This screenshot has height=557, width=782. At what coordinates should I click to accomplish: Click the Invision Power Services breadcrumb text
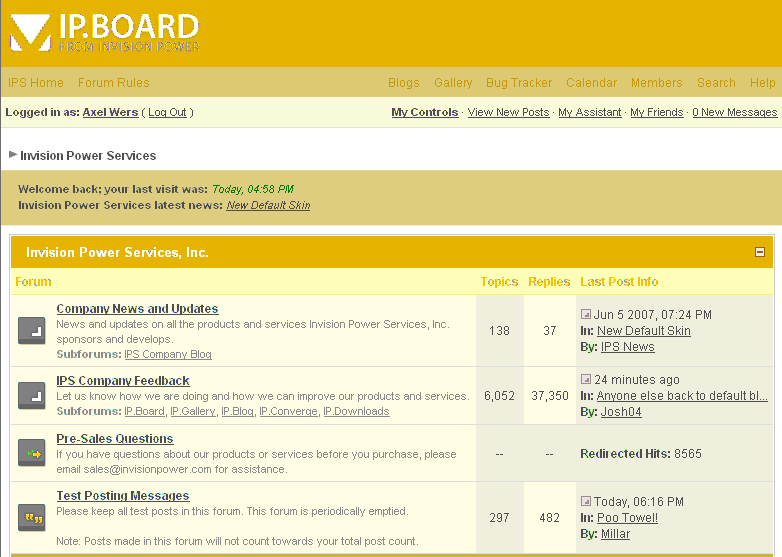(x=88, y=156)
